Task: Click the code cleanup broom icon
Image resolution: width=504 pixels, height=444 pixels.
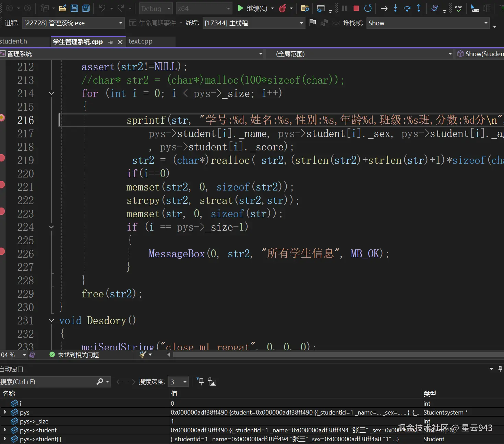Action: point(143,355)
